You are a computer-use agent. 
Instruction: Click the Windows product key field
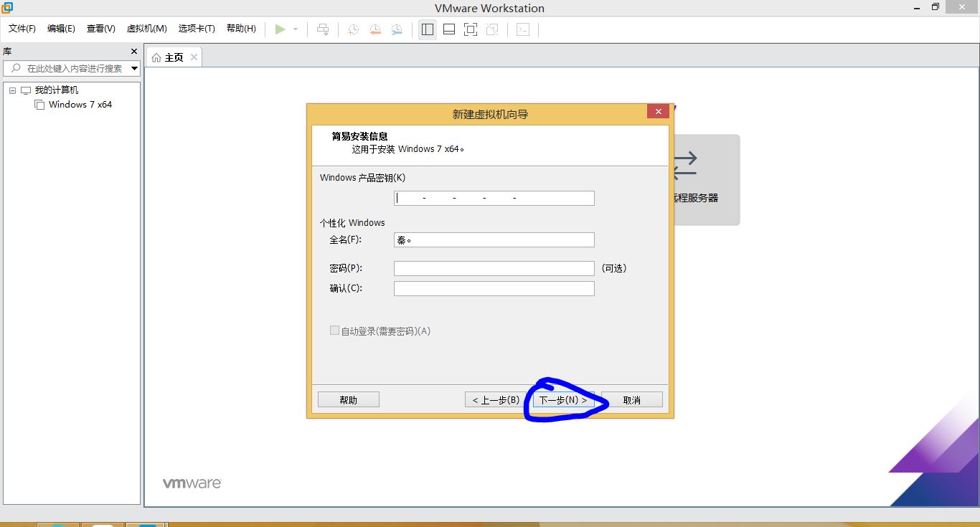pyautogui.click(x=494, y=198)
